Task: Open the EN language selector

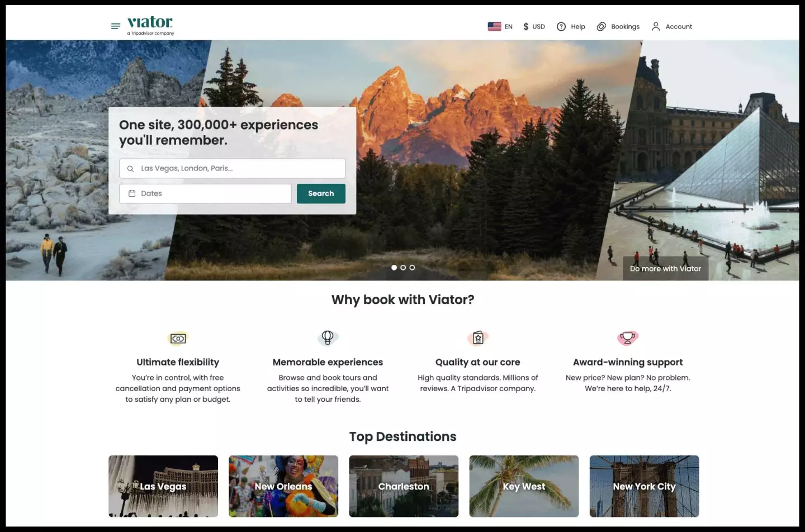Action: (x=500, y=26)
